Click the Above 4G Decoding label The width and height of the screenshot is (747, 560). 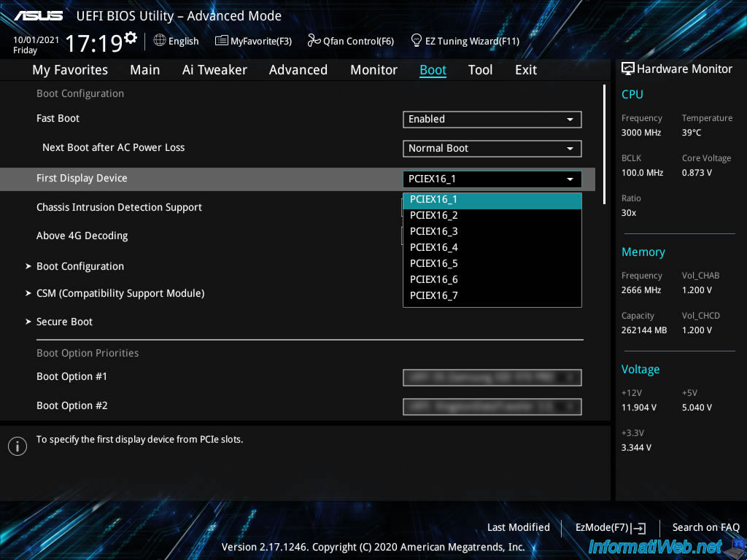tap(82, 236)
